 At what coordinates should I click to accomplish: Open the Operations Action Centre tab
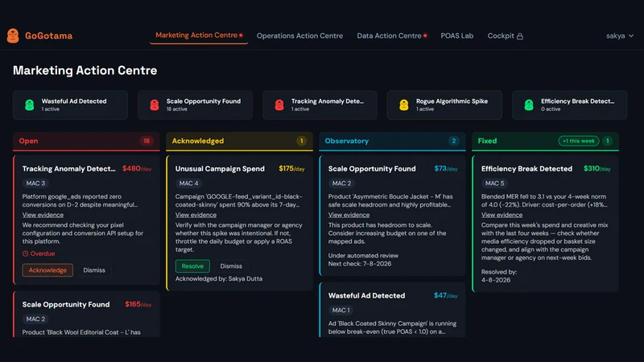(x=299, y=35)
